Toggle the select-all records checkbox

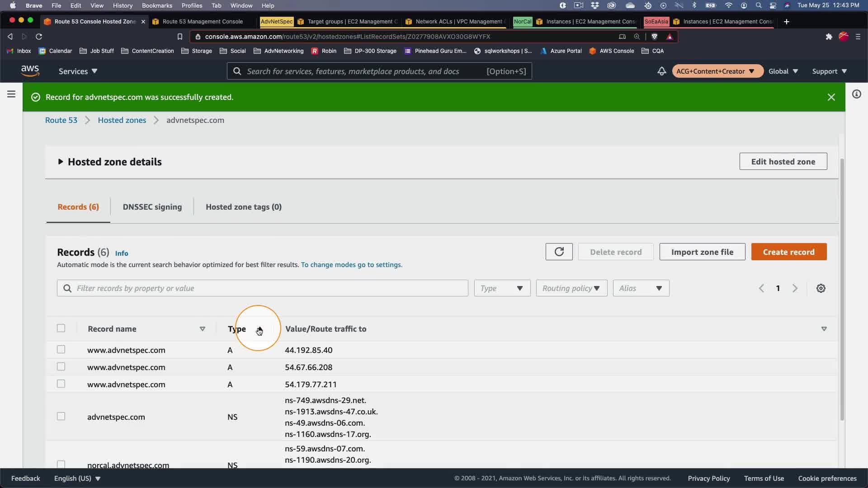pyautogui.click(x=61, y=328)
